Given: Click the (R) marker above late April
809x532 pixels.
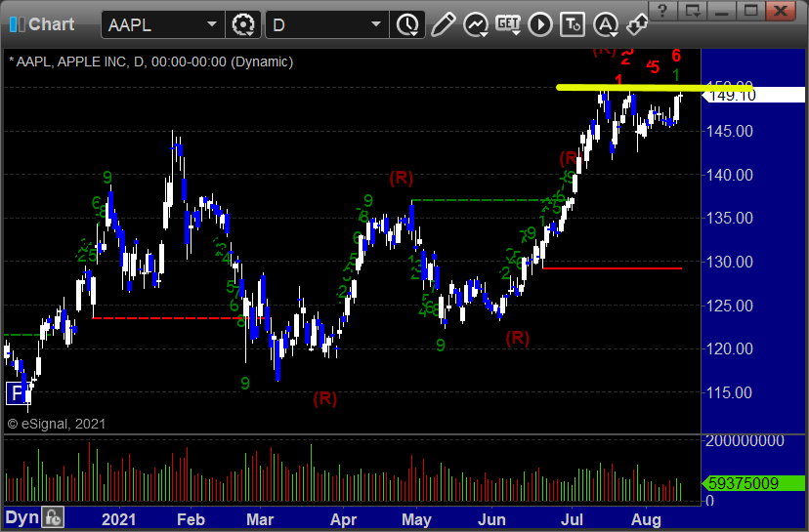Looking at the screenshot, I should (x=402, y=179).
